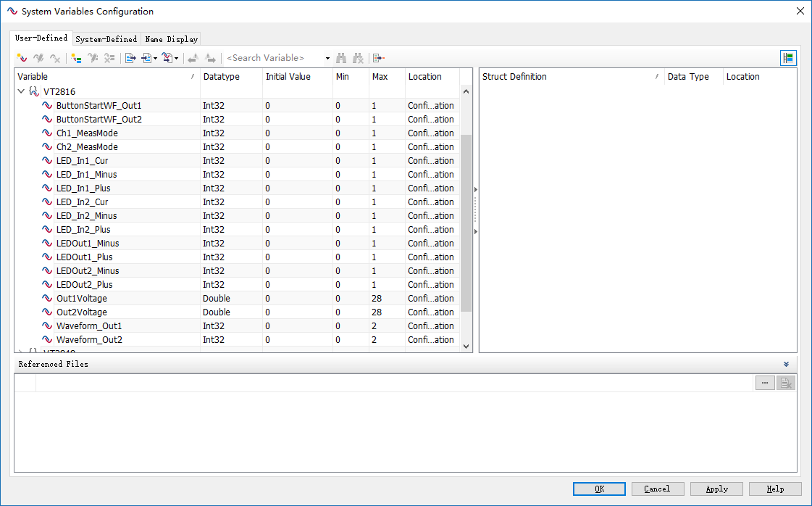Click the VT2816 namespace icon

(33, 91)
